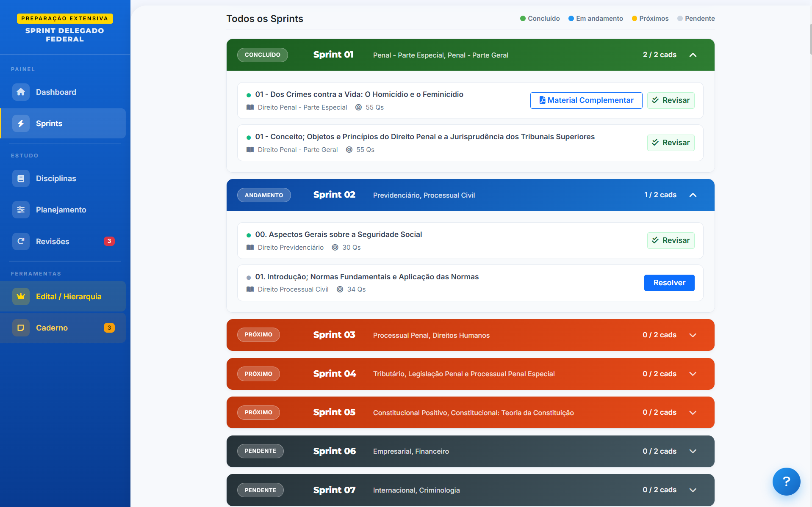
Task: Expand Sprint 07 with its chevron
Action: pos(693,490)
